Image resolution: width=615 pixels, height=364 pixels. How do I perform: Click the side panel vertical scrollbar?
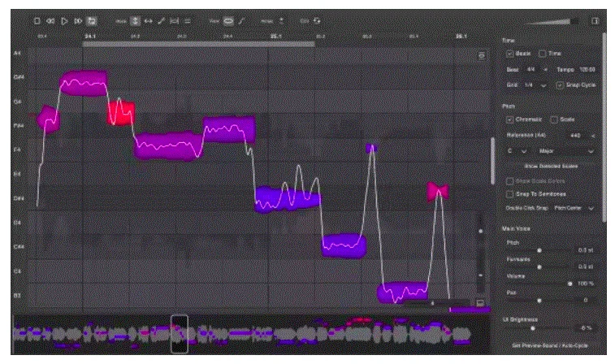click(604, 128)
